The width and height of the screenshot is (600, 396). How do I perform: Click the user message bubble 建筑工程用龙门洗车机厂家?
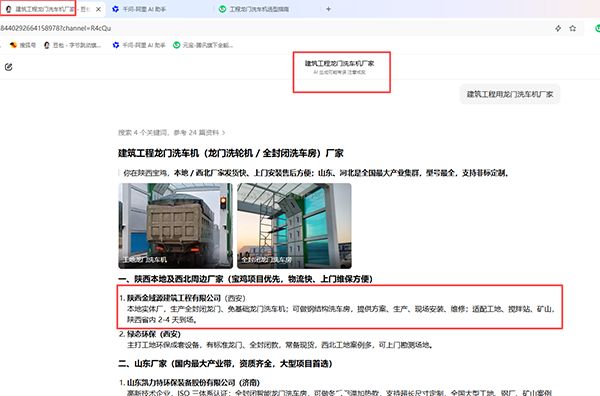[510, 94]
